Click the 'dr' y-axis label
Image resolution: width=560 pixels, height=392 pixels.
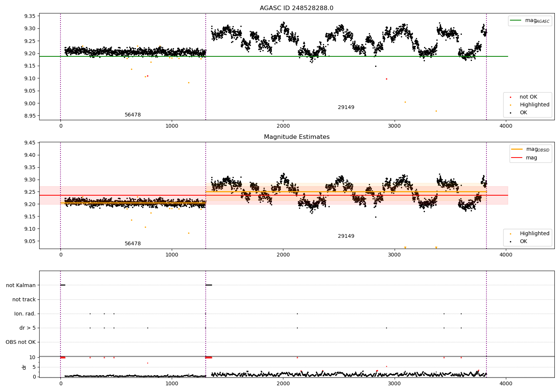pyautogui.click(x=24, y=367)
